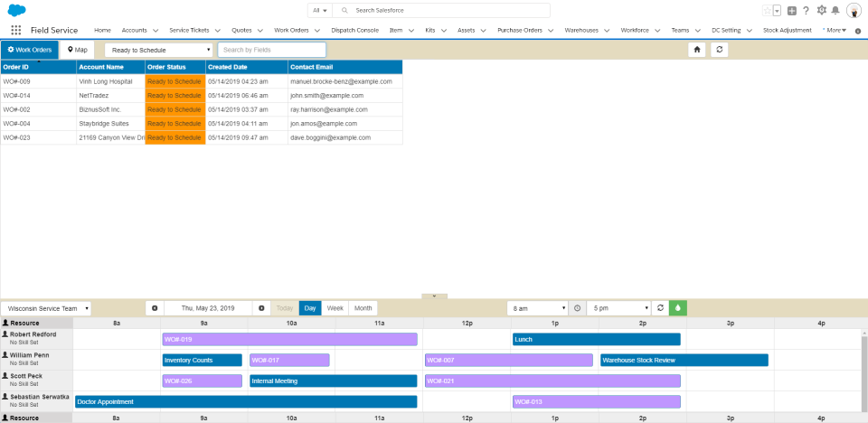This screenshot has width=868, height=423.
Task: Click the global actions plus icon
Action: [792, 11]
